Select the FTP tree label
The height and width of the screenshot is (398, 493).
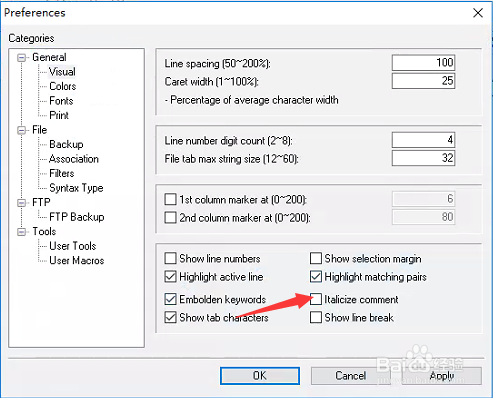pyautogui.click(x=41, y=202)
